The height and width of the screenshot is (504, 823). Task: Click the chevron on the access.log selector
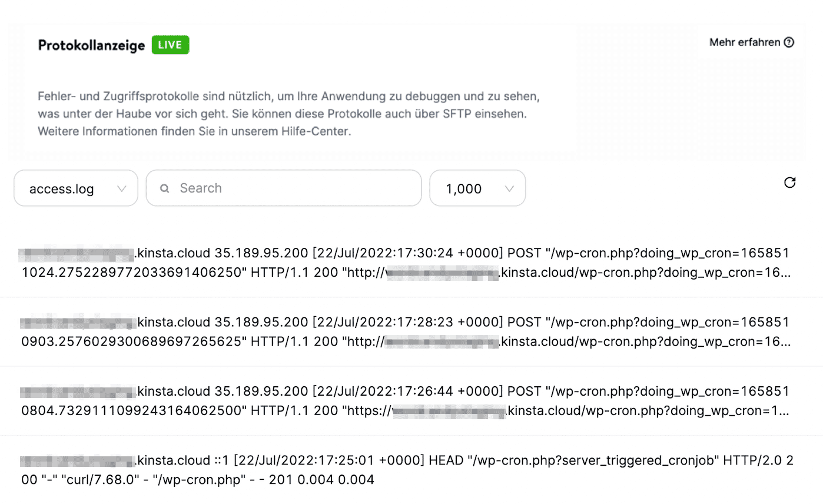122,188
